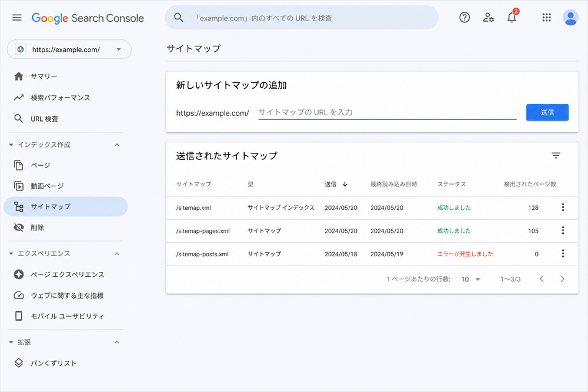Click the 最終読み込み日時 column header
Viewport: 588px width, 392px height.
tap(394, 184)
